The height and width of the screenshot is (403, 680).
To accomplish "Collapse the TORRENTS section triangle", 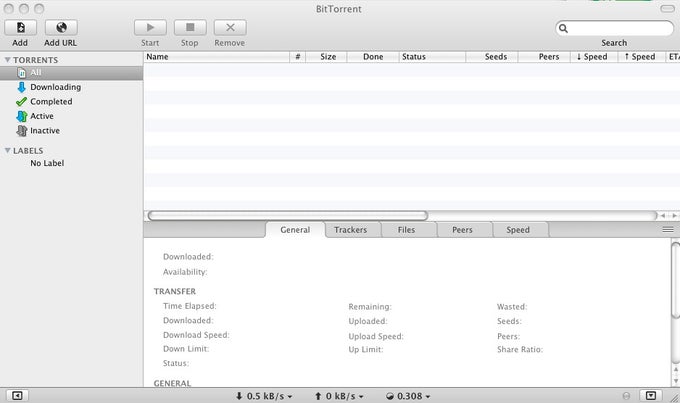I will click(x=7, y=60).
